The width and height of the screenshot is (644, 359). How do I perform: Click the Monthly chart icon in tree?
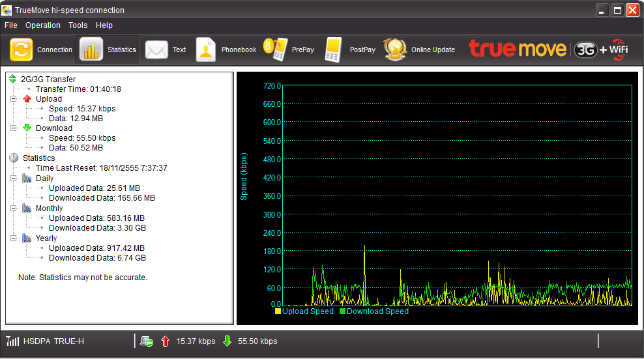click(27, 208)
